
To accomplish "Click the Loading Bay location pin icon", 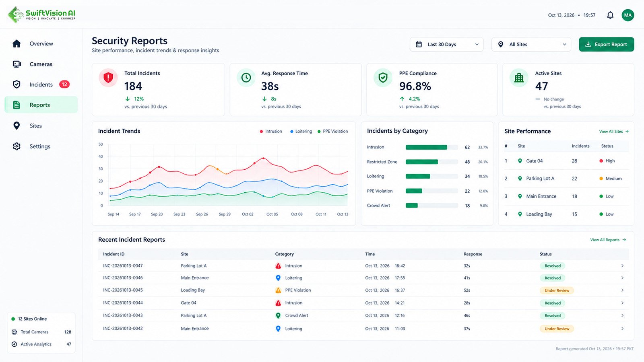I will 520,214.
